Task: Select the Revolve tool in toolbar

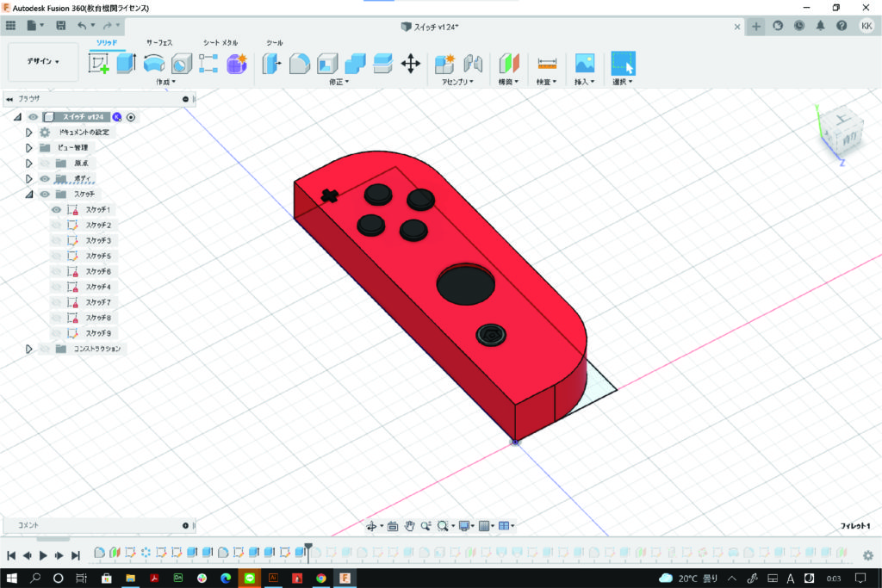Action: click(154, 63)
